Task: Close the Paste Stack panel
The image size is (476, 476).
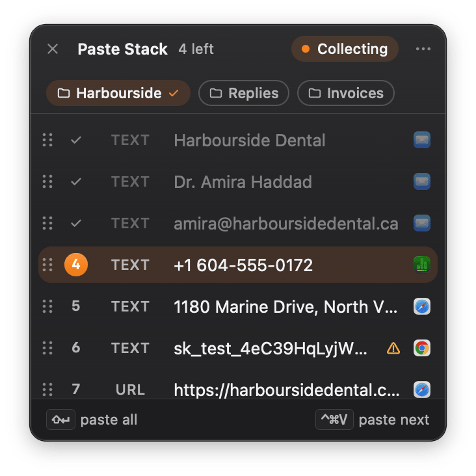Action: pos(53,49)
